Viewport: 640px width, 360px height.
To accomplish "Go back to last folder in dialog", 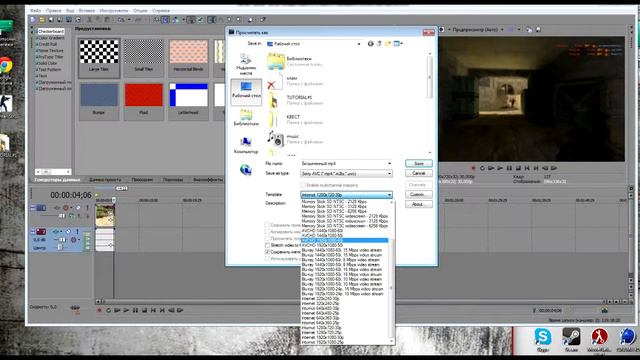I will tap(370, 44).
